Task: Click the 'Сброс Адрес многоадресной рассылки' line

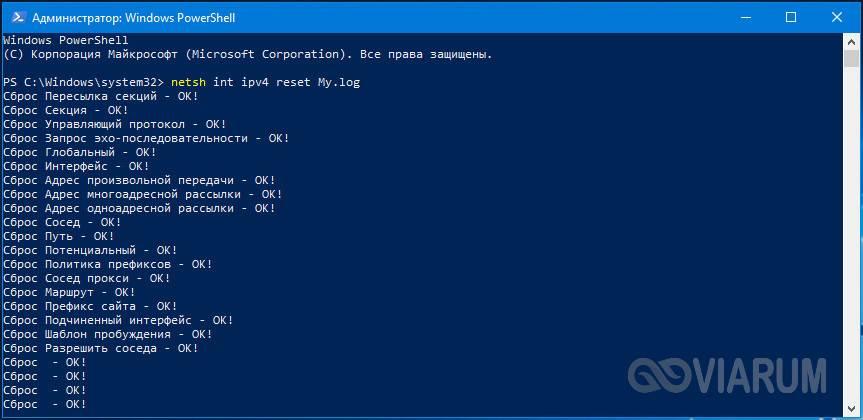Action: pyautogui.click(x=143, y=194)
